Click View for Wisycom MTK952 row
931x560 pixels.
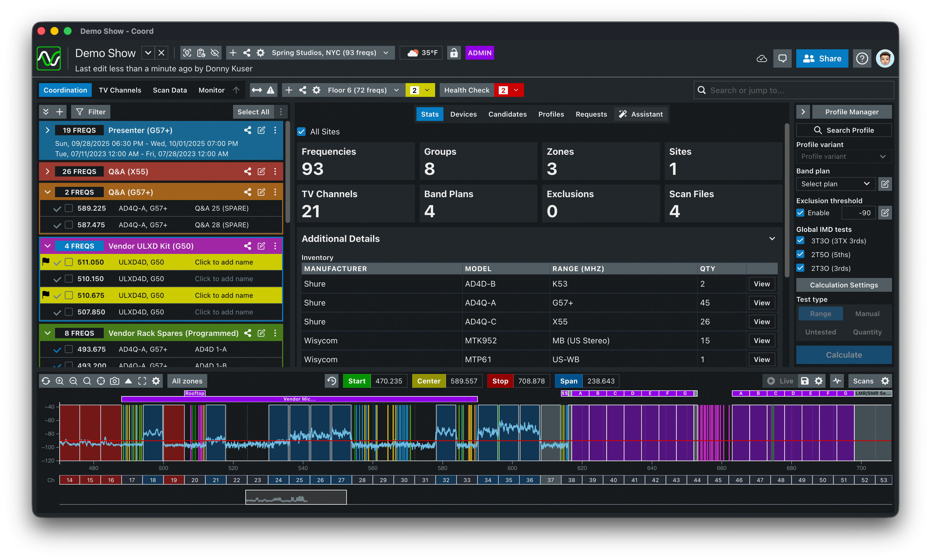tap(761, 340)
